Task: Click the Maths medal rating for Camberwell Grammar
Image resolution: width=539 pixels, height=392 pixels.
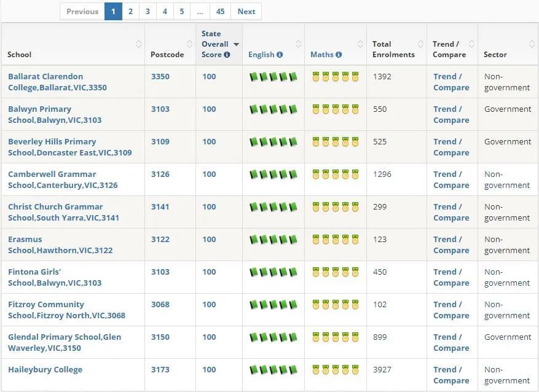Action: point(336,174)
